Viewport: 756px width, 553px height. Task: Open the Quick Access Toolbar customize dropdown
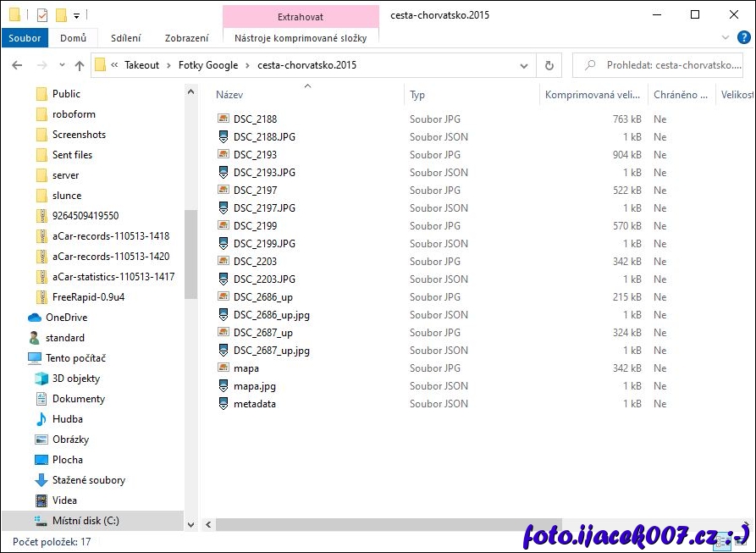coord(76,15)
